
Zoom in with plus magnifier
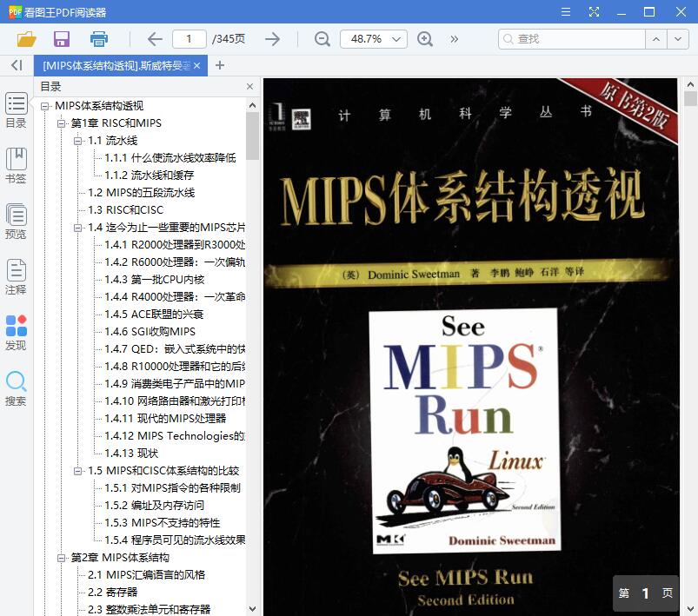tap(425, 39)
